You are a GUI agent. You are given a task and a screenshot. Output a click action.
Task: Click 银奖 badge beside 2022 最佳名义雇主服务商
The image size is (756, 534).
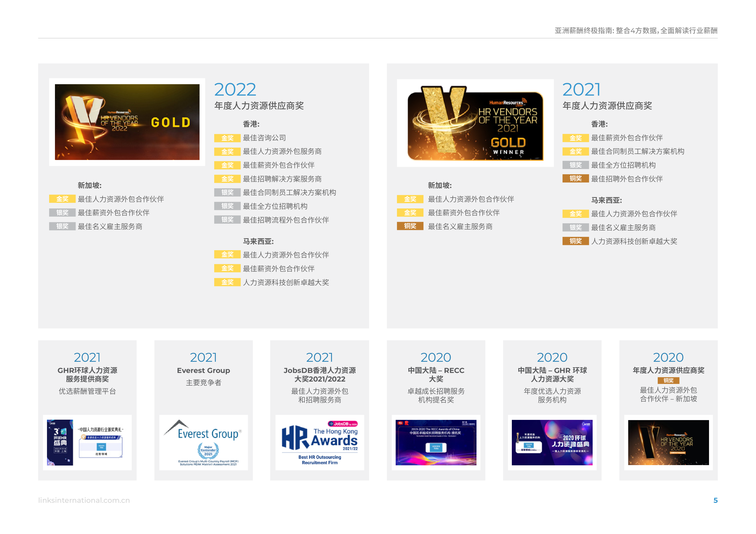click(x=62, y=226)
